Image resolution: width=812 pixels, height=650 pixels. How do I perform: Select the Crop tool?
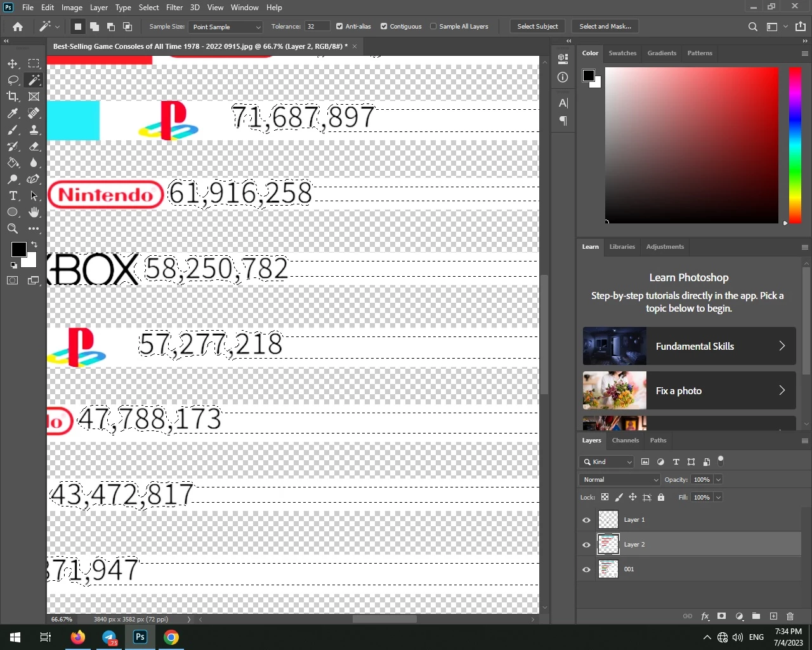[13, 96]
